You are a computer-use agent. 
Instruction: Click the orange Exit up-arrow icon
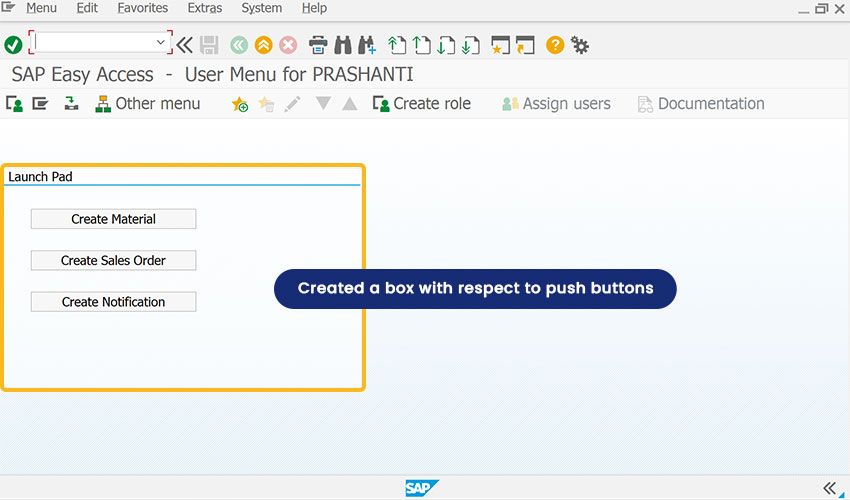click(x=263, y=45)
